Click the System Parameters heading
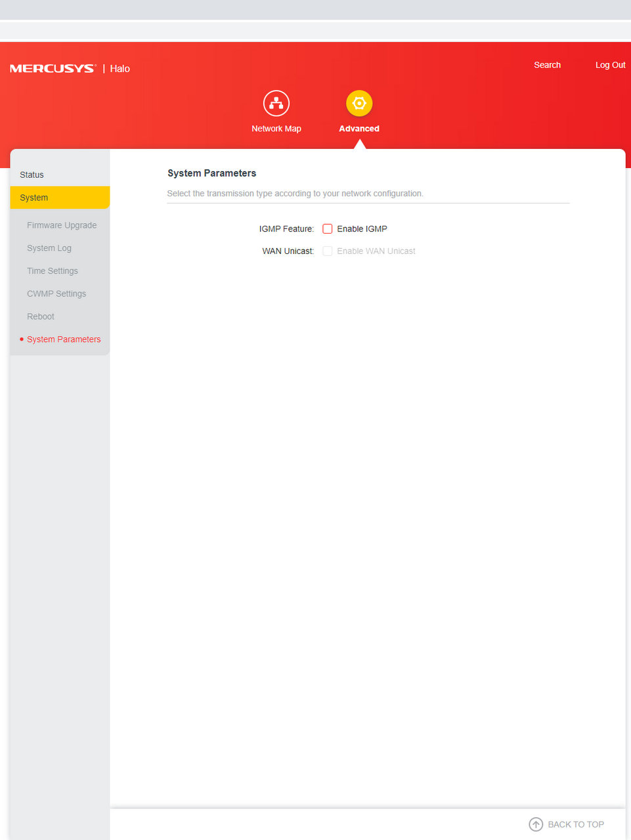 tap(211, 173)
